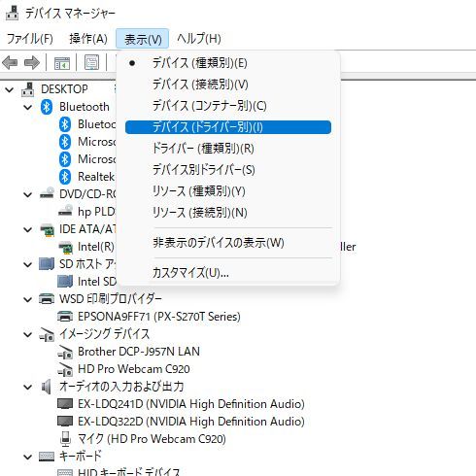Select the HID キーボード デバイス entry
Viewport: 476px width, 476px height.
128,472
